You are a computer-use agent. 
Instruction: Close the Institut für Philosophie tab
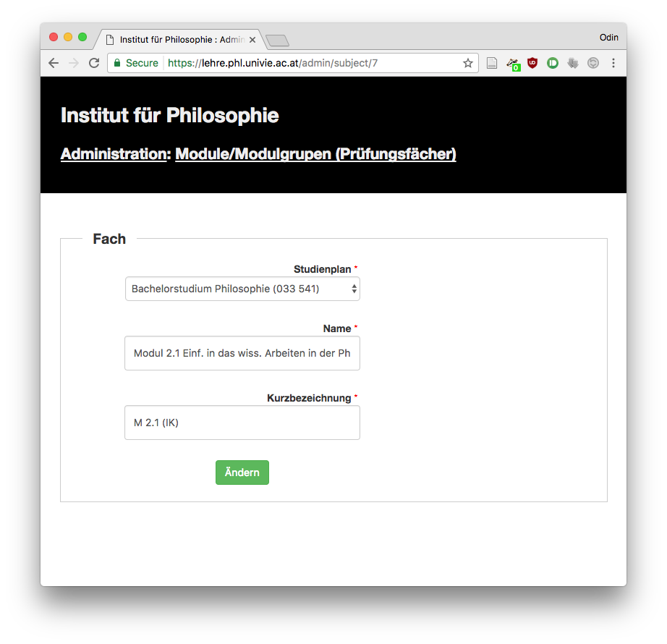[x=252, y=40]
